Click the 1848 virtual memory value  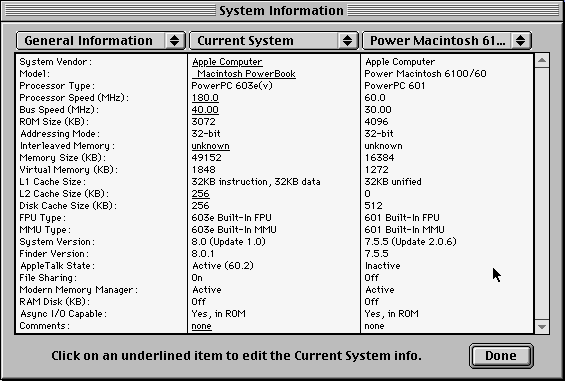point(204,170)
